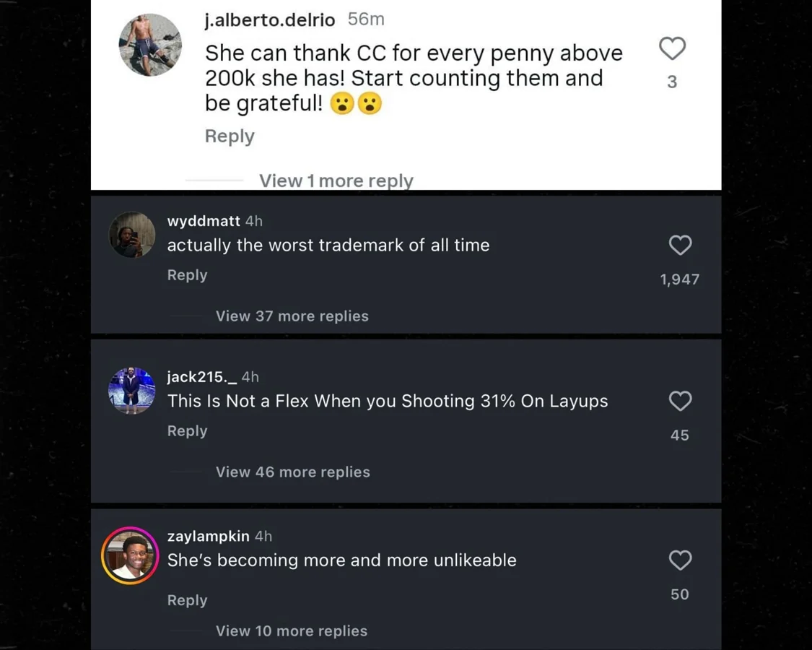Heart zaylampkin's unlikeable comment
The height and width of the screenshot is (650, 812).
[x=680, y=560]
